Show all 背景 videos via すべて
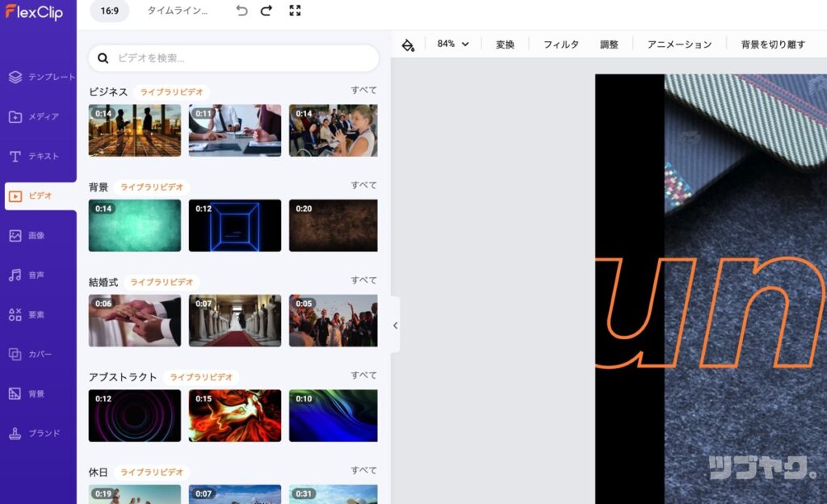This screenshot has width=827, height=504. (364, 185)
